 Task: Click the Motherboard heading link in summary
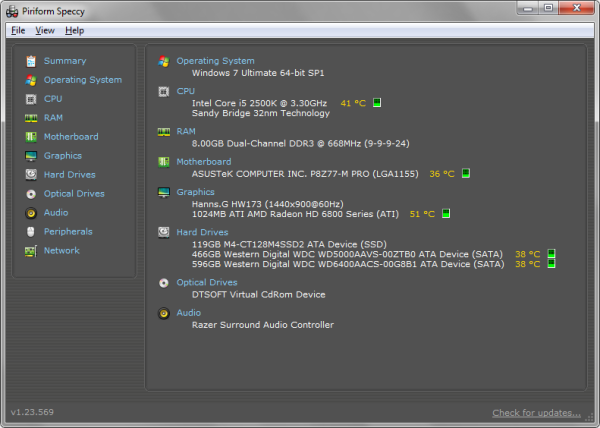point(204,162)
